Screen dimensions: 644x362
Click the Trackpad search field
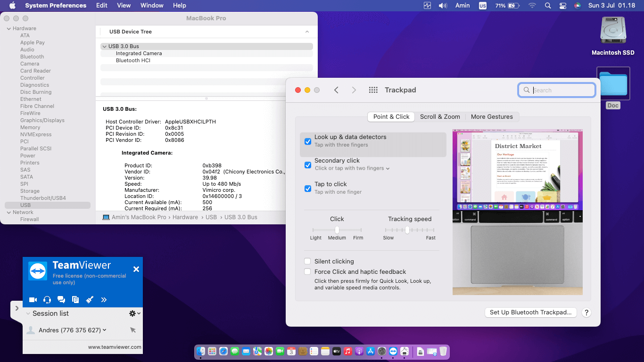point(562,90)
